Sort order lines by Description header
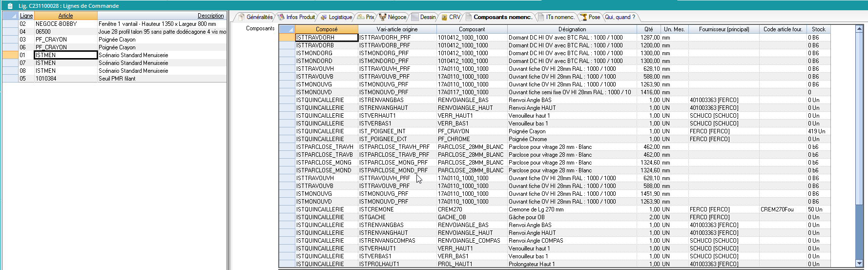The image size is (868, 270). 210,16
